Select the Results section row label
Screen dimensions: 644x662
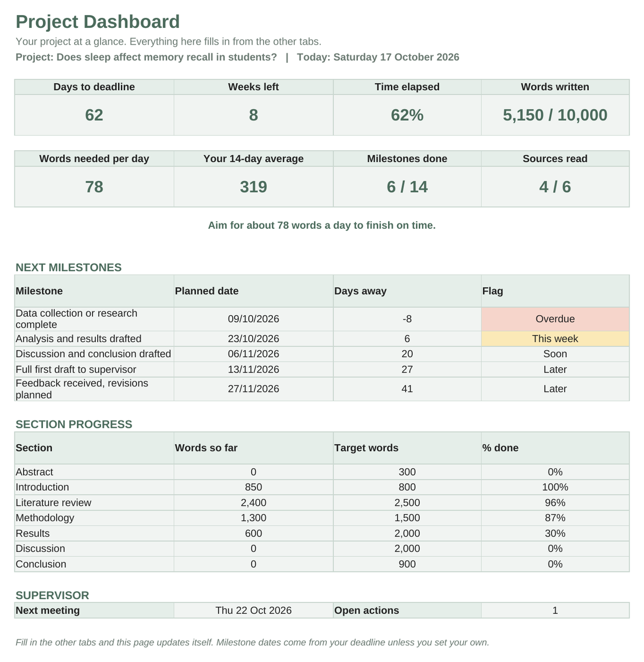(x=94, y=533)
